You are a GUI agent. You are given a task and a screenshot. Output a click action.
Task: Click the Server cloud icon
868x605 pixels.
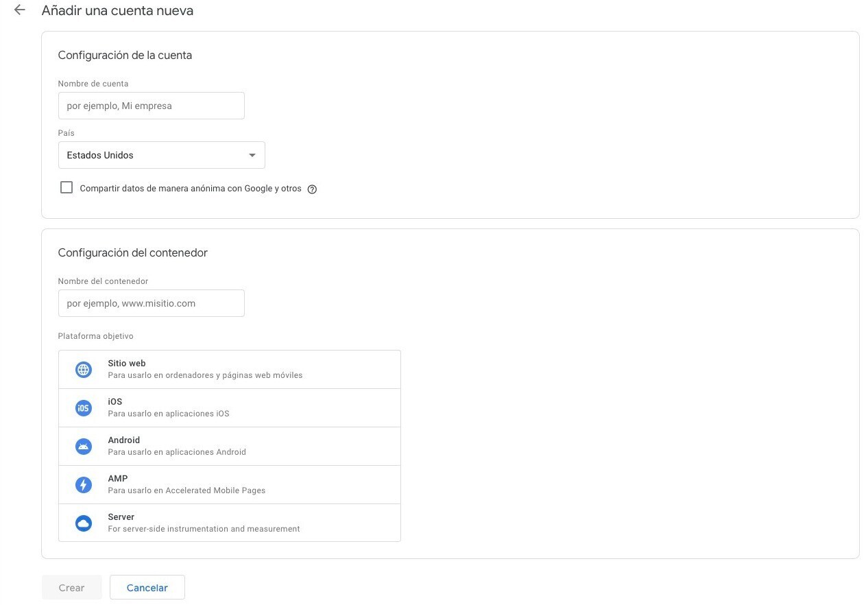click(x=84, y=523)
